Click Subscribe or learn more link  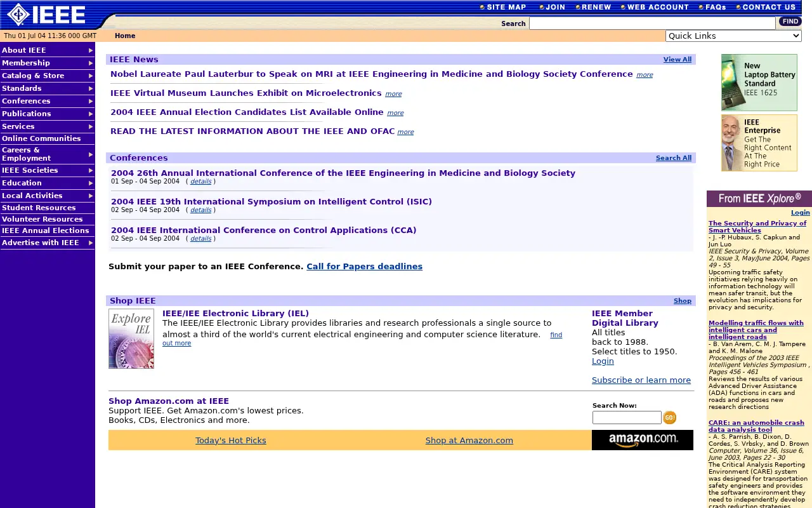coord(641,380)
